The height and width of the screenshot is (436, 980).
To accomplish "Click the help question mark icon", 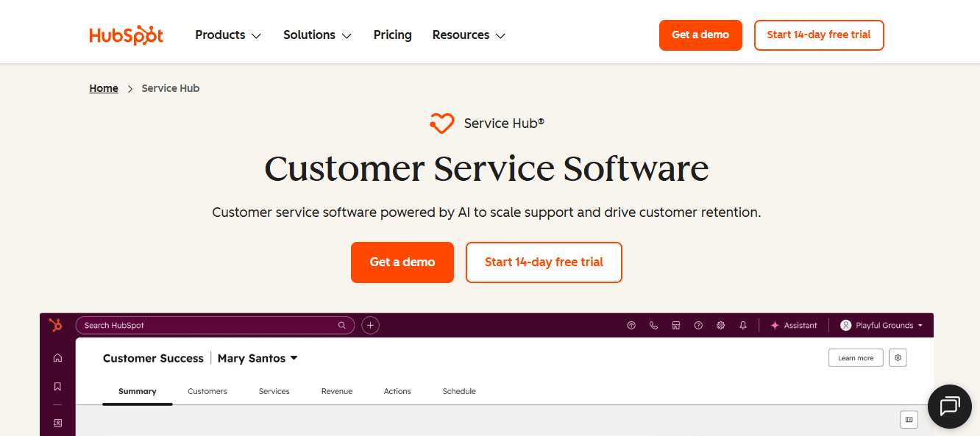I will coord(698,325).
